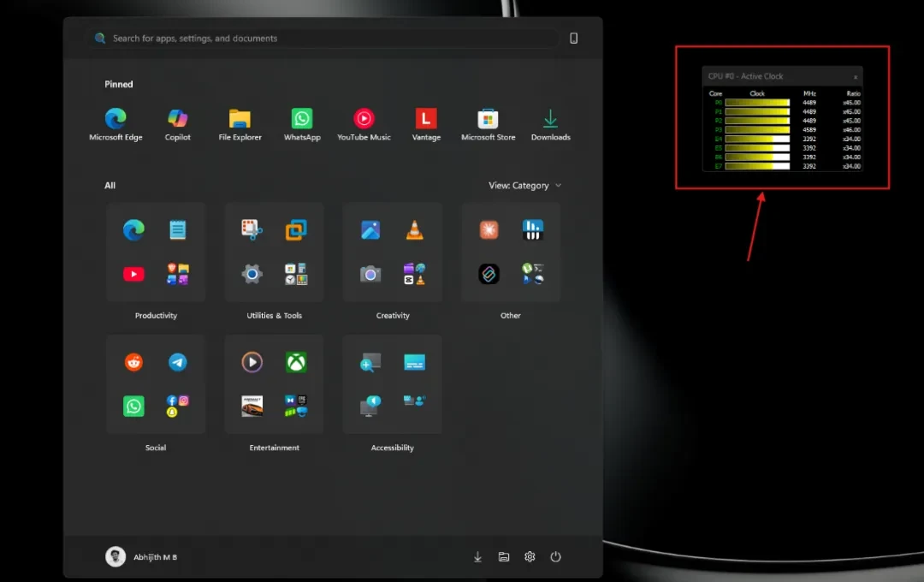Viewport: 924px width, 582px height.
Task: Open Settings gear next to power button
Action: pyautogui.click(x=530, y=556)
